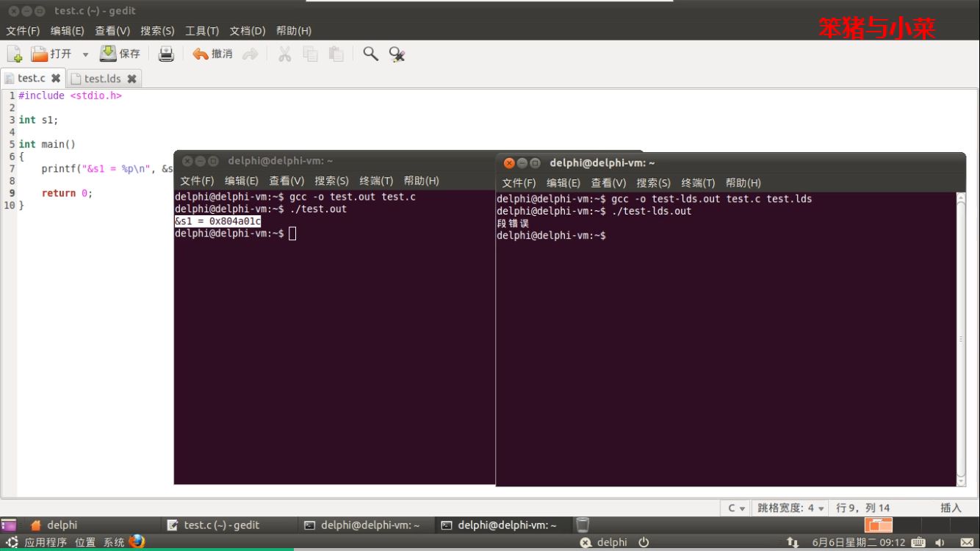Click the show desktop icon in taskbar
This screenshot has width=980, height=551.
pyautogui.click(x=9, y=525)
